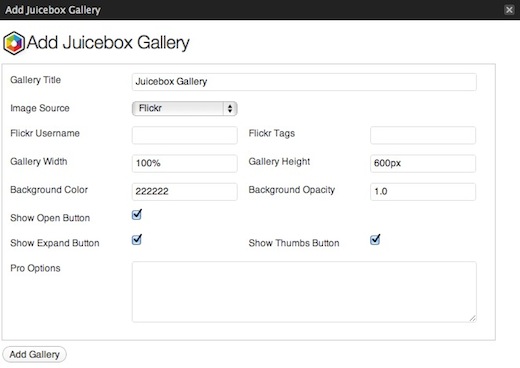
Task: Click the Add Gallery button
Action: (34, 354)
